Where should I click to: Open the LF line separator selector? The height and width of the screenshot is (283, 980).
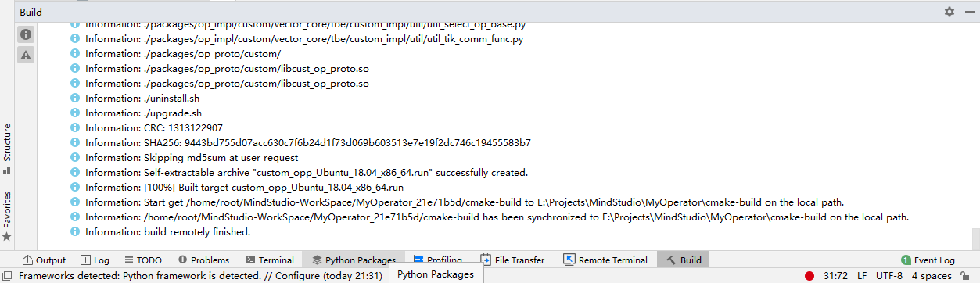click(x=861, y=276)
